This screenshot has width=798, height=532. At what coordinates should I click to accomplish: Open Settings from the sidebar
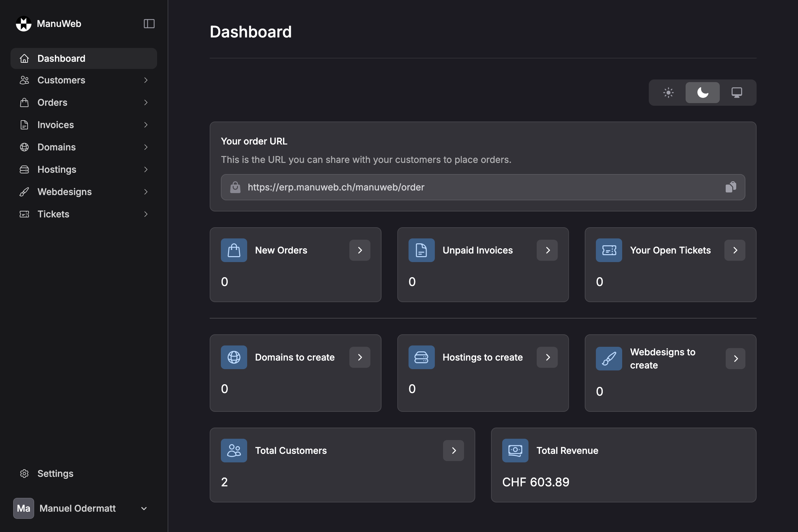55,473
